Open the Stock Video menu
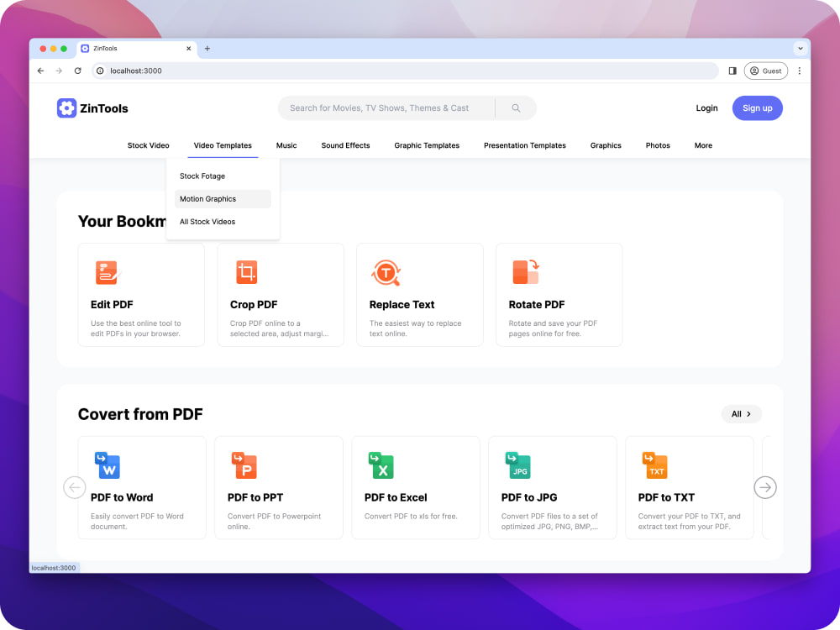Image resolution: width=840 pixels, height=630 pixels. pyautogui.click(x=149, y=145)
